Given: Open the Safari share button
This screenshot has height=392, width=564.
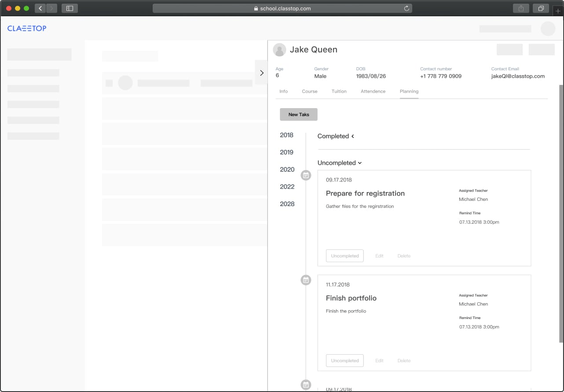Looking at the screenshot, I should 521,8.
